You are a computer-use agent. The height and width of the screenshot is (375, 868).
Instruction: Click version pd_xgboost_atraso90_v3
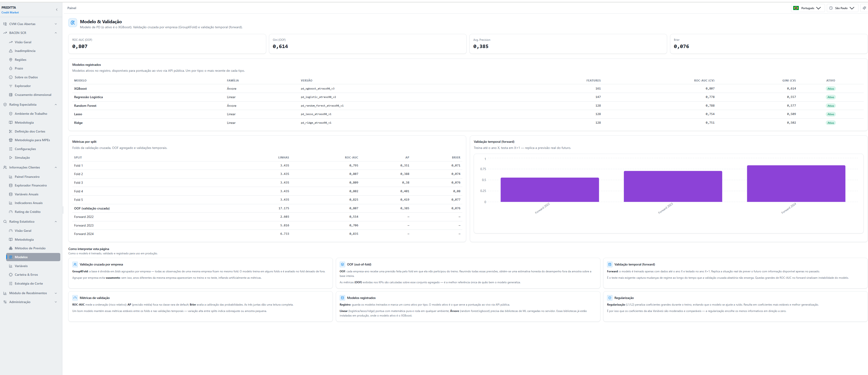point(317,89)
